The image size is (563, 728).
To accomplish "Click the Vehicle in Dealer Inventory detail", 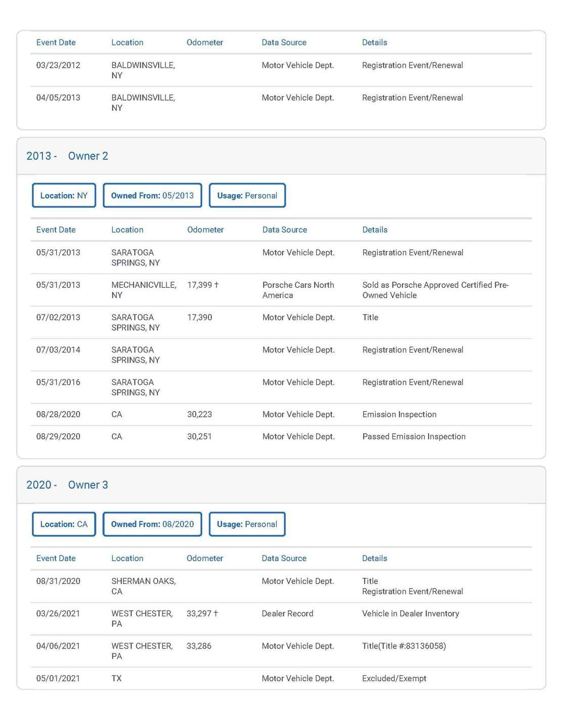I will (410, 614).
